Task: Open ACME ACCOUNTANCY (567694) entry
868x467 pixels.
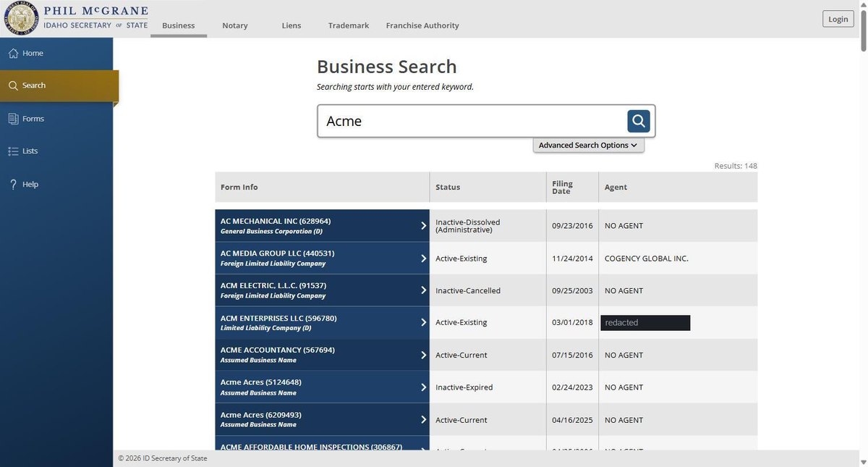Action: click(322, 355)
